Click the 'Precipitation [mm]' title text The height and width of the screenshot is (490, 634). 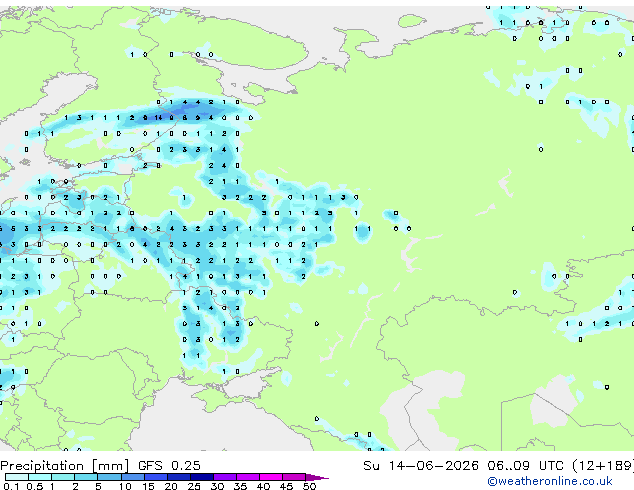[x=65, y=466]
